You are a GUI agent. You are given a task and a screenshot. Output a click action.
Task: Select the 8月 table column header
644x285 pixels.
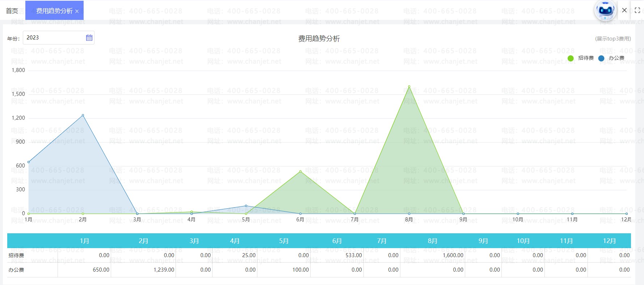tap(433, 241)
